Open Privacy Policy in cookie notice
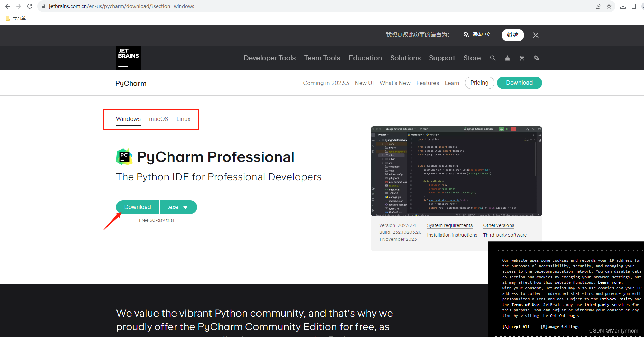The width and height of the screenshot is (644, 337). pyautogui.click(x=616, y=299)
